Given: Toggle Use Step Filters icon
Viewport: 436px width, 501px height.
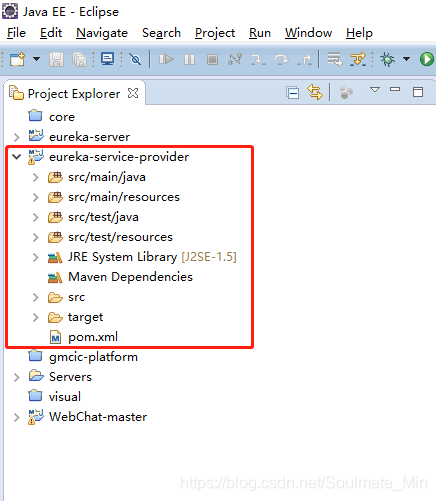Looking at the screenshot, I should (x=358, y=59).
